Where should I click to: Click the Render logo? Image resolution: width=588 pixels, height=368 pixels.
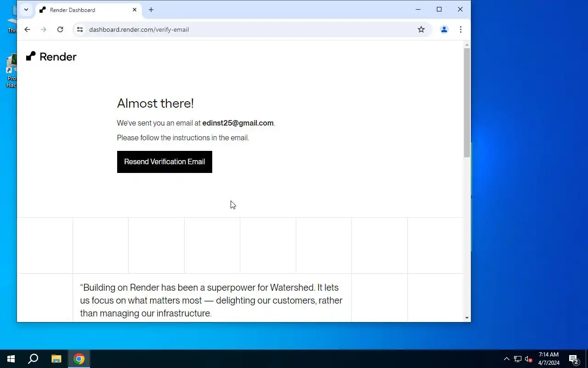point(51,57)
